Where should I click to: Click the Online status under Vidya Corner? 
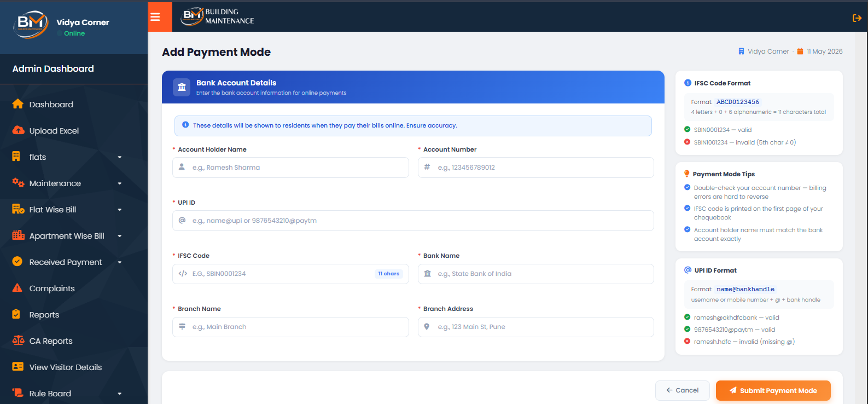click(x=71, y=33)
